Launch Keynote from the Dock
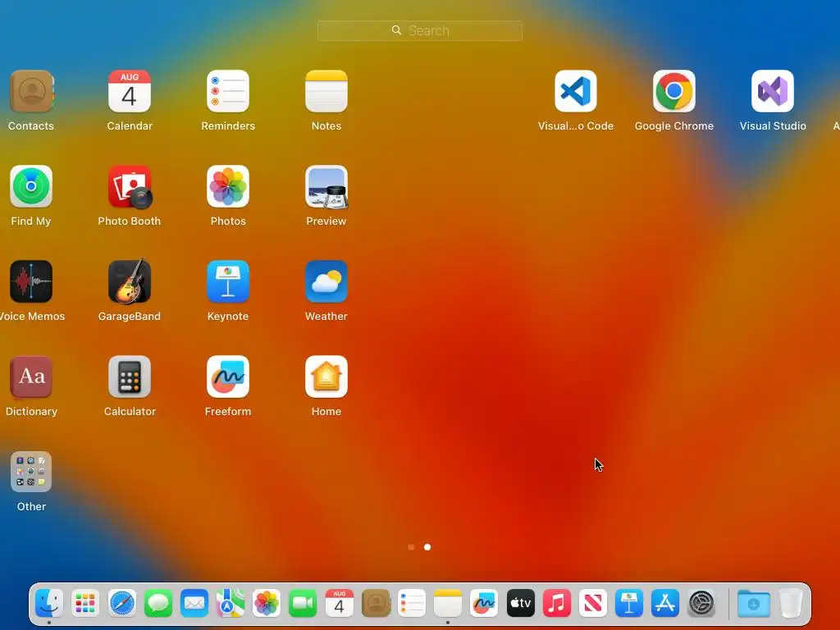840x630 pixels. click(x=629, y=604)
